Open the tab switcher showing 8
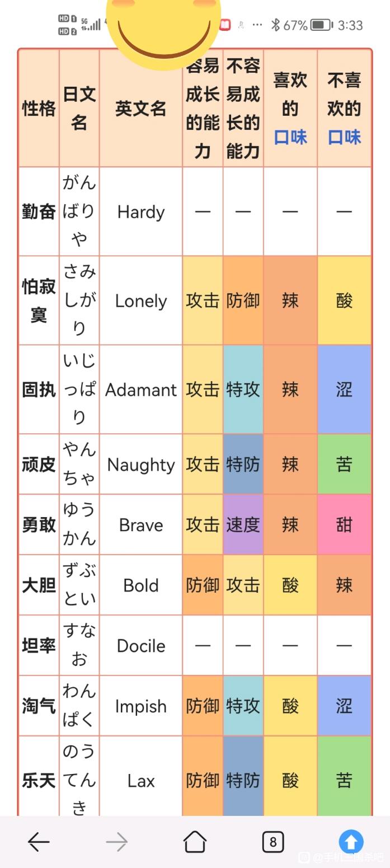This screenshot has height=868, width=390. point(272,842)
